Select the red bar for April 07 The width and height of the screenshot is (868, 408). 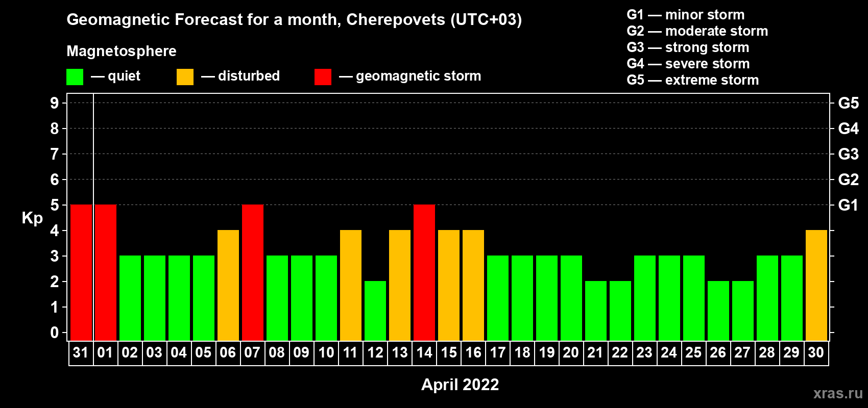(x=253, y=272)
